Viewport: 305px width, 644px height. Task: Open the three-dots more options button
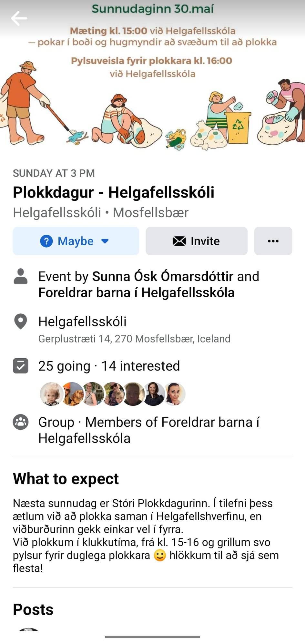pyautogui.click(x=273, y=241)
